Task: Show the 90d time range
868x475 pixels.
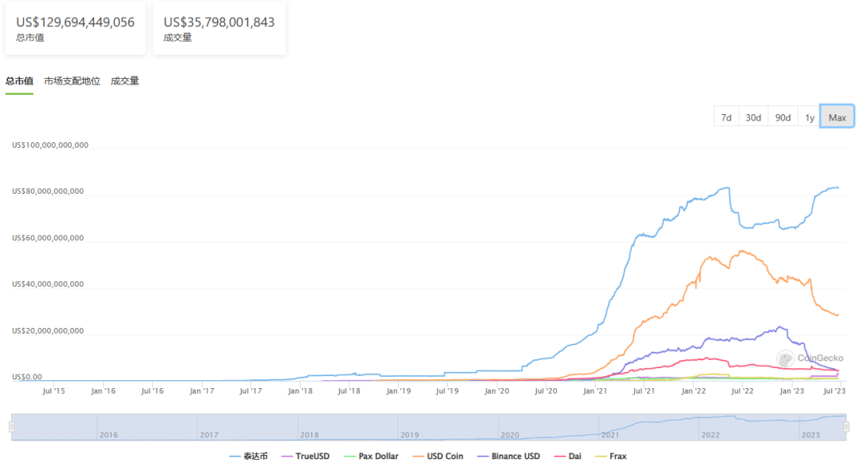Action: click(x=782, y=117)
